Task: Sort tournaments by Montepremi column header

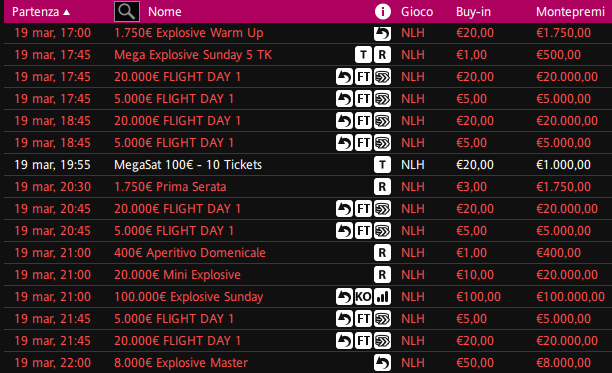Action: click(570, 12)
